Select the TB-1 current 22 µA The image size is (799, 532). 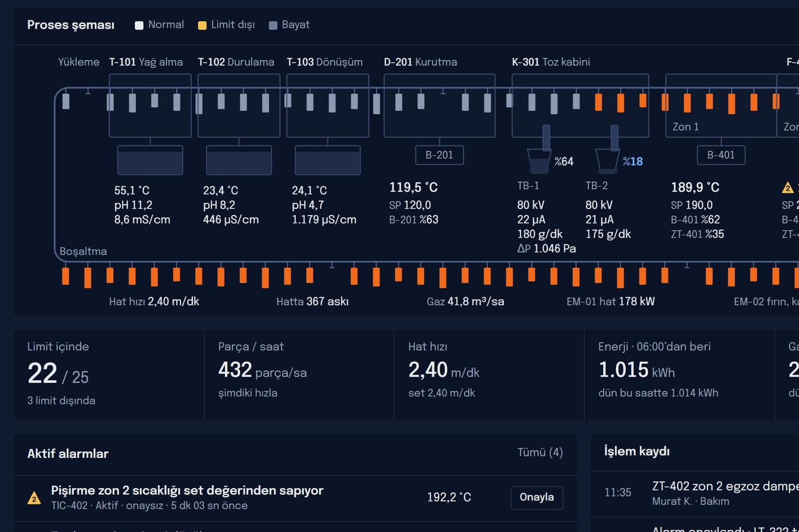(x=531, y=220)
